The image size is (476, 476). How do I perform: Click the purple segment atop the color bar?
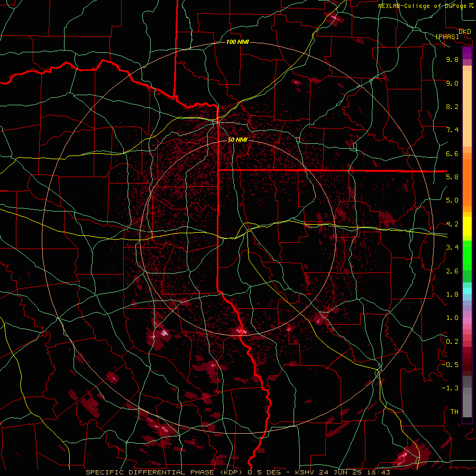[x=467, y=53]
